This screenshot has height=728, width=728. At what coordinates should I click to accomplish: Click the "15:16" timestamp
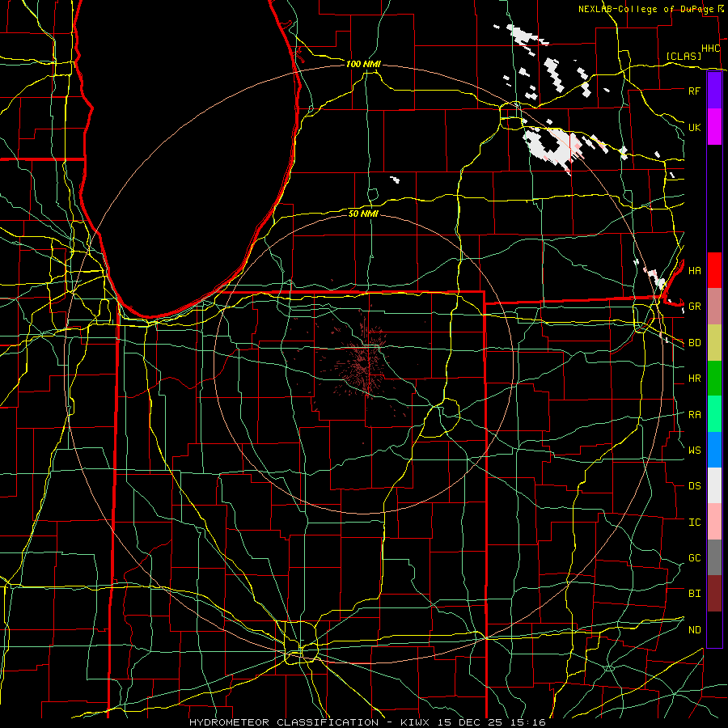coord(530,722)
